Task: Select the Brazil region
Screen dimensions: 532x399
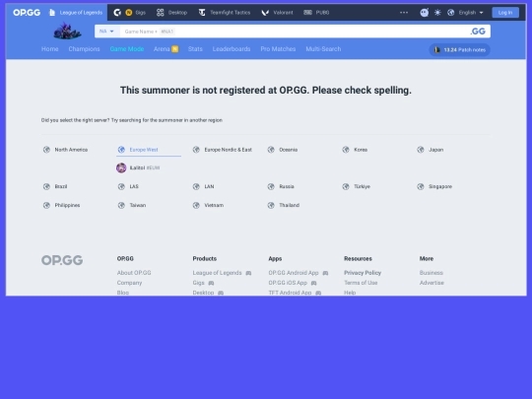Action: [55, 186]
